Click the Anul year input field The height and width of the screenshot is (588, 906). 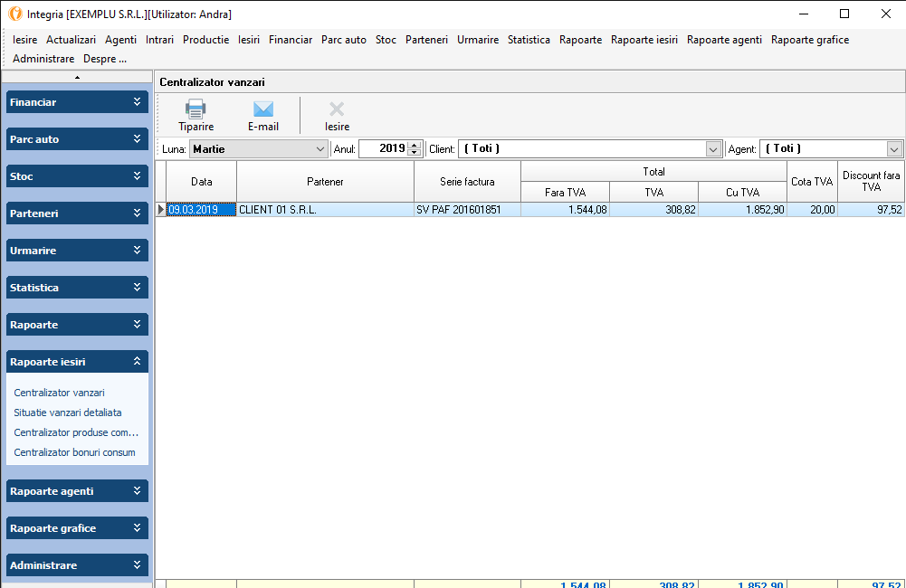click(x=383, y=149)
